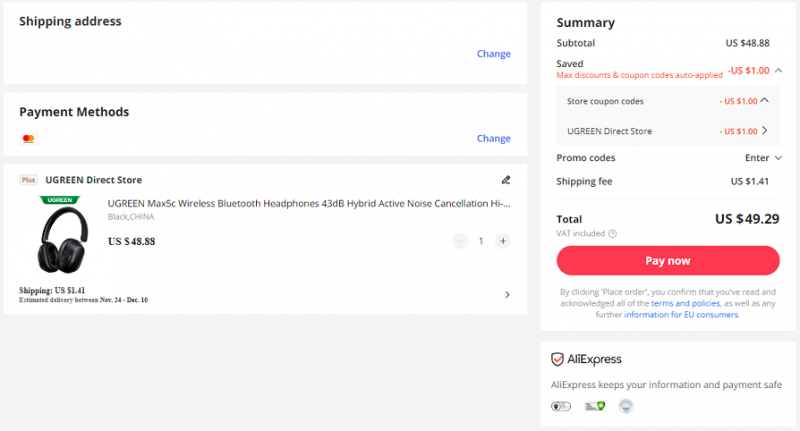
Task: Open UGREEN Direct Store name link
Action: pyautogui.click(x=93, y=180)
